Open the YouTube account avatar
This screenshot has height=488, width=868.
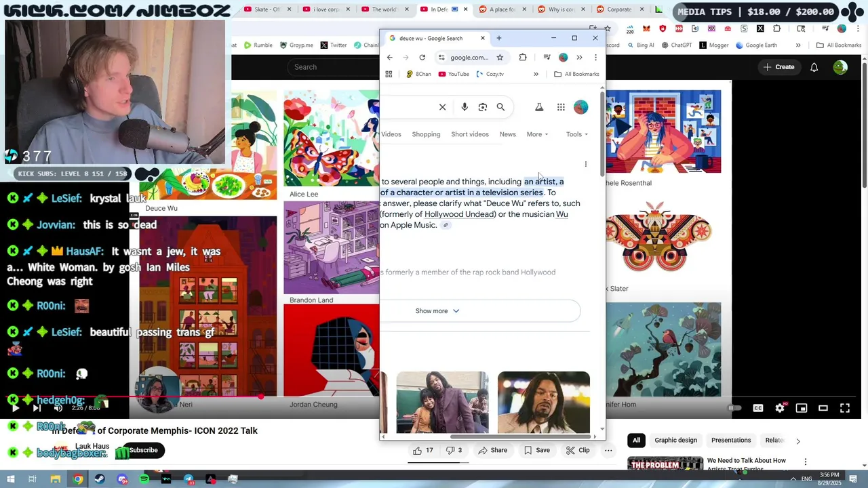pyautogui.click(x=840, y=67)
